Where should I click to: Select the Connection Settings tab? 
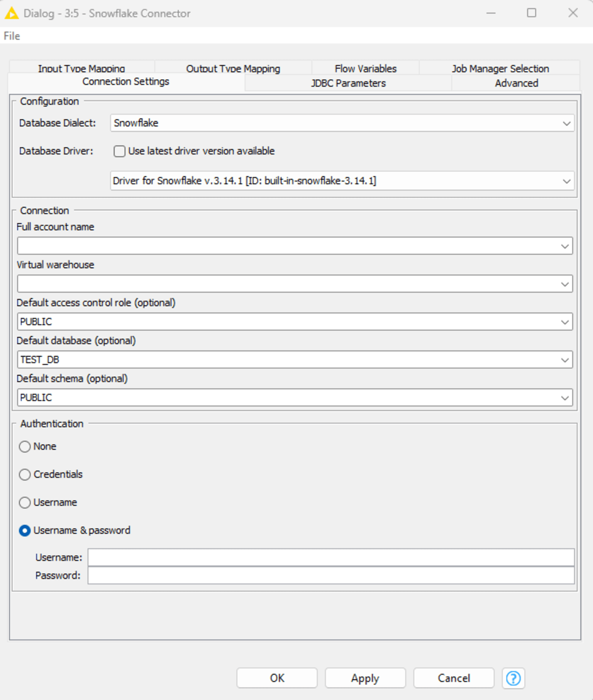point(126,82)
